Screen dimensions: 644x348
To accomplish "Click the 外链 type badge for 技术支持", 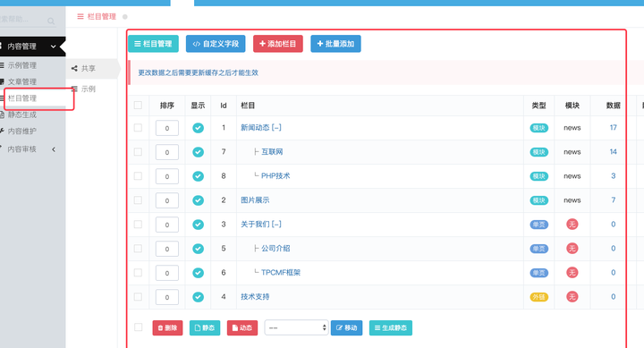I will click(538, 297).
